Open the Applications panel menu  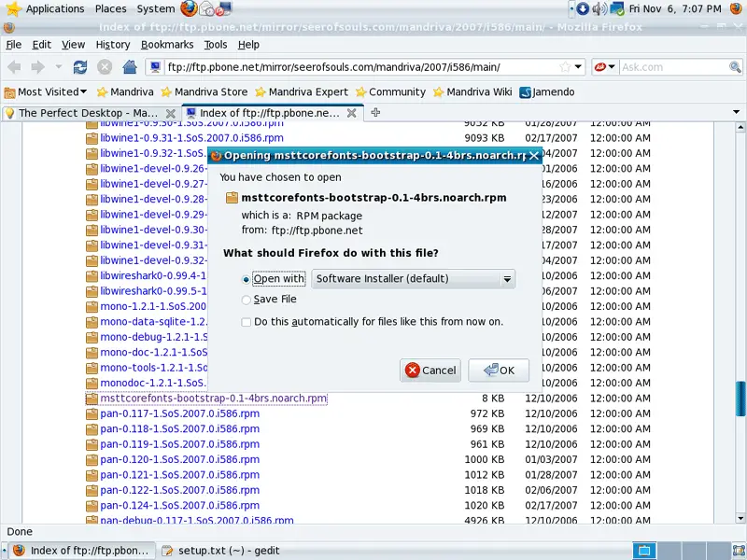point(46,8)
